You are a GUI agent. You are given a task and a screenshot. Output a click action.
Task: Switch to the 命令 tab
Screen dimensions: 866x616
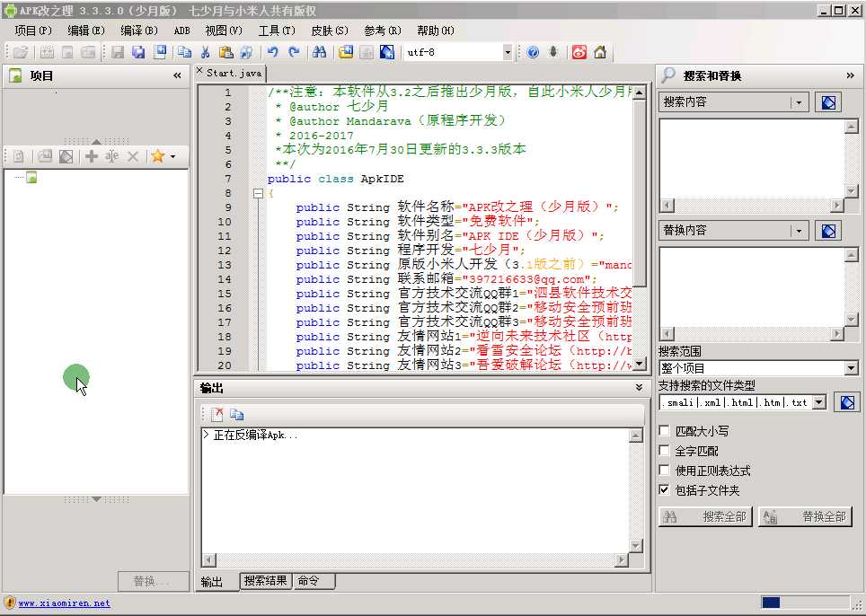click(x=314, y=581)
